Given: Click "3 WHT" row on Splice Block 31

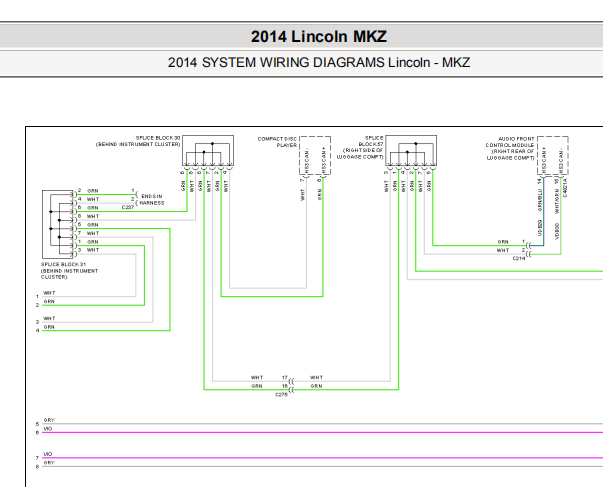Looking at the screenshot, I should (88, 250).
